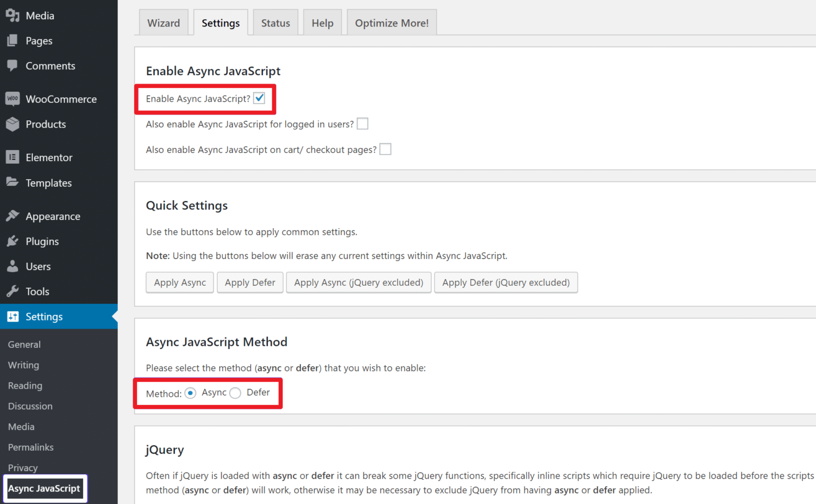Enable Async JavaScript for logged in users
This screenshot has height=504, width=816.
point(362,124)
